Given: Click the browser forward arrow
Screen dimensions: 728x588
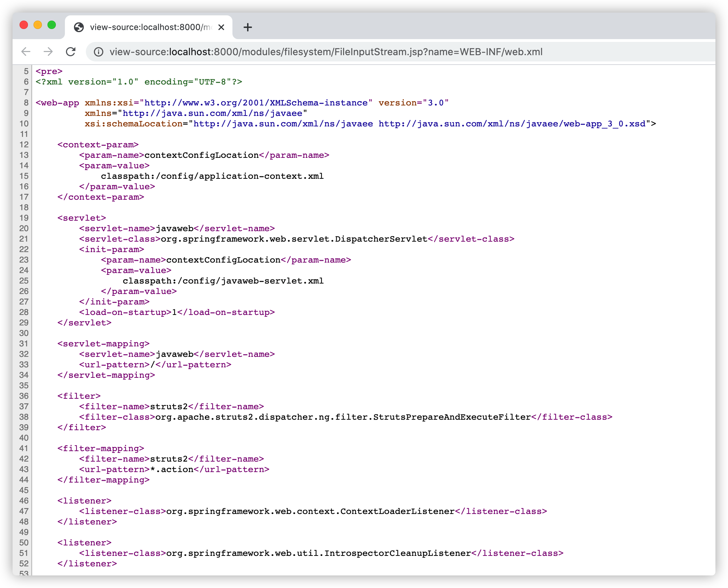Looking at the screenshot, I should click(48, 52).
